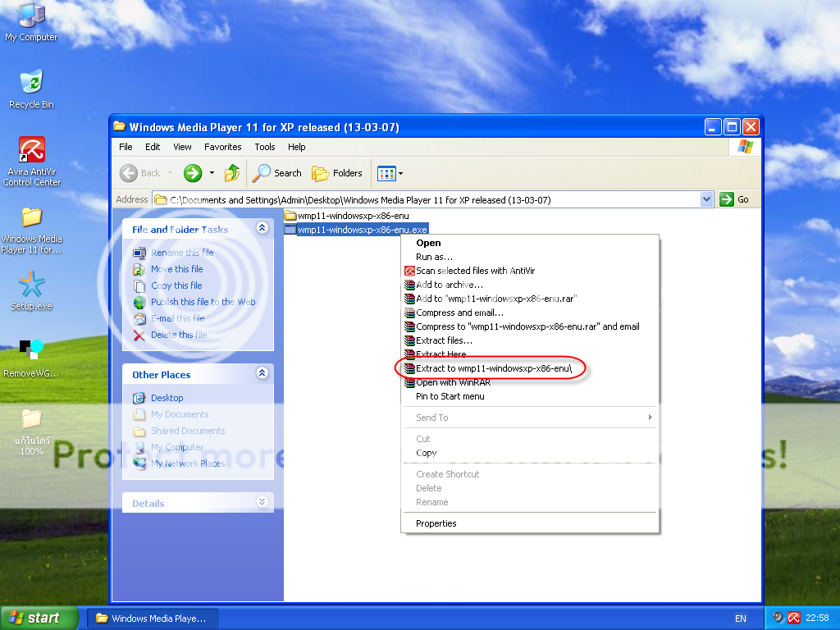The height and width of the screenshot is (630, 840).
Task: Choose Compress to "wmp11-windowsxp-x86-enu.rar" and email
Action: [530, 326]
